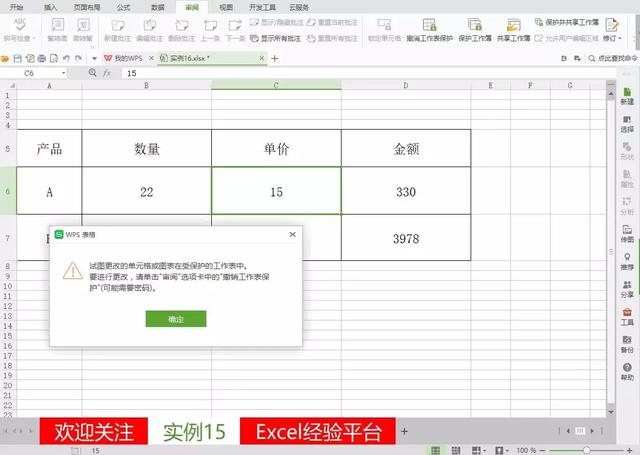Open the 云服务 ribbon tab

(299, 7)
